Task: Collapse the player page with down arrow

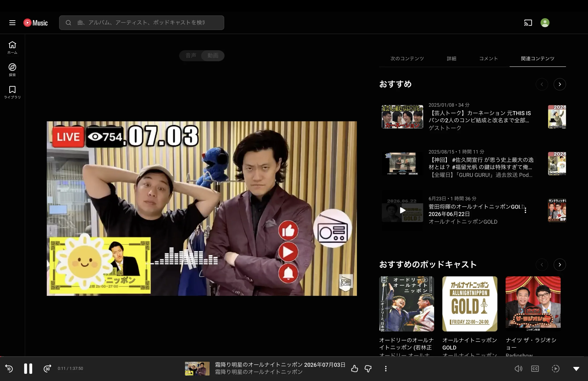Action: pyautogui.click(x=576, y=369)
